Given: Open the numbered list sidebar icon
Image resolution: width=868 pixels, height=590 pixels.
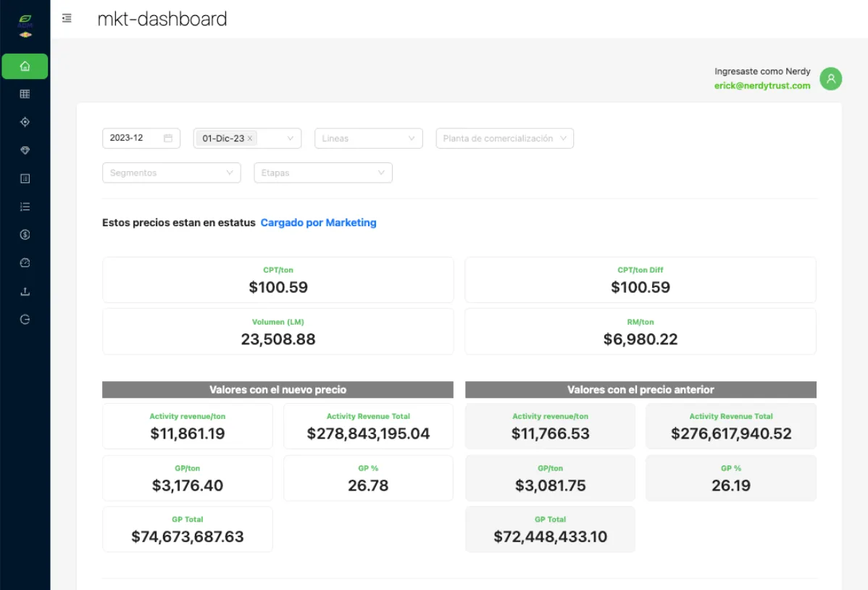Looking at the screenshot, I should [x=25, y=207].
